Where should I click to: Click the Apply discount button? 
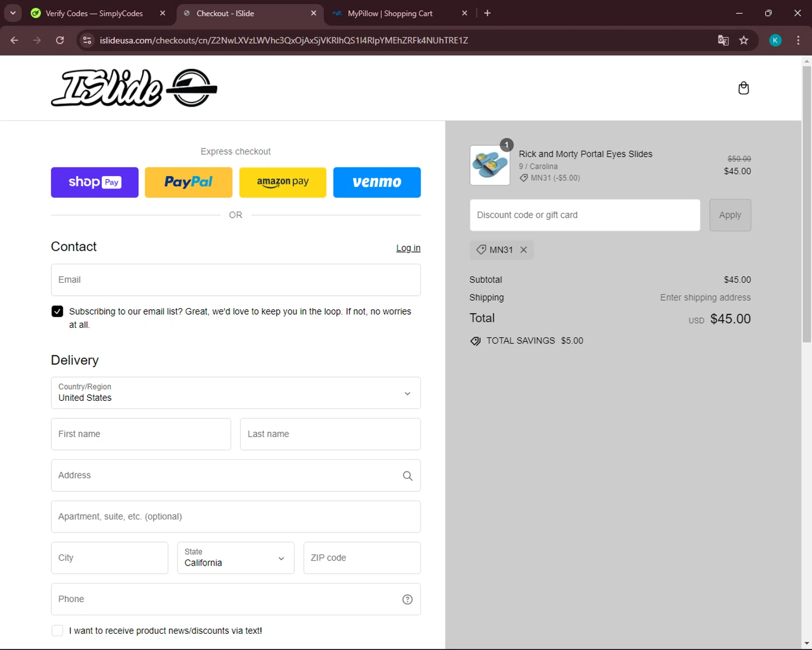730,215
